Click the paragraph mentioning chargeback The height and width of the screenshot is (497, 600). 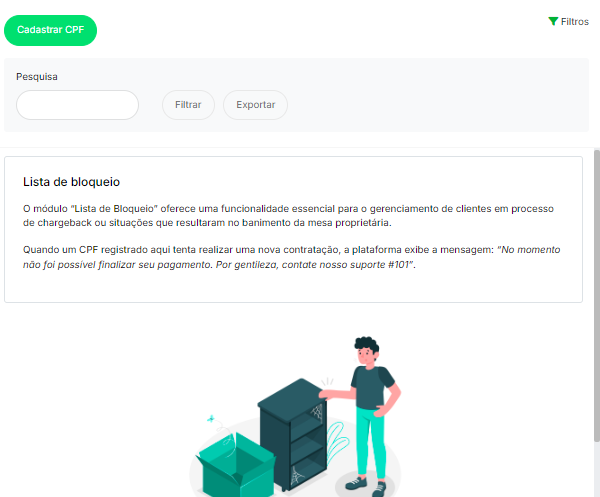pos(288,216)
